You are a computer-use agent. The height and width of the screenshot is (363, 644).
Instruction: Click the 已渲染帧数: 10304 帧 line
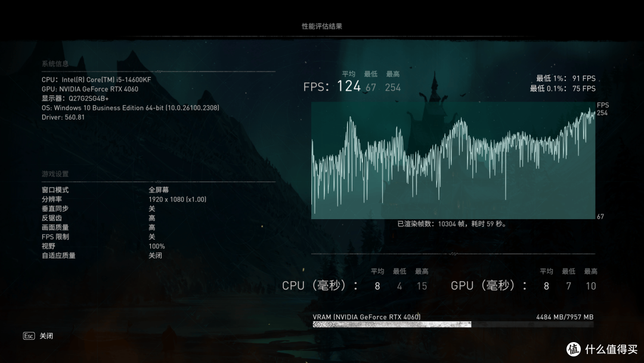[452, 224]
